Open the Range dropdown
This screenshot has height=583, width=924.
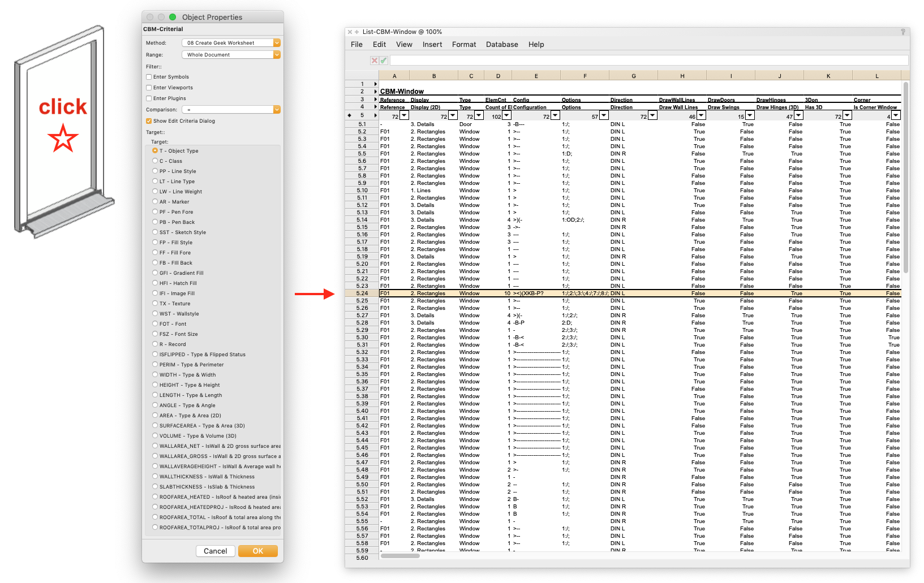coord(231,55)
